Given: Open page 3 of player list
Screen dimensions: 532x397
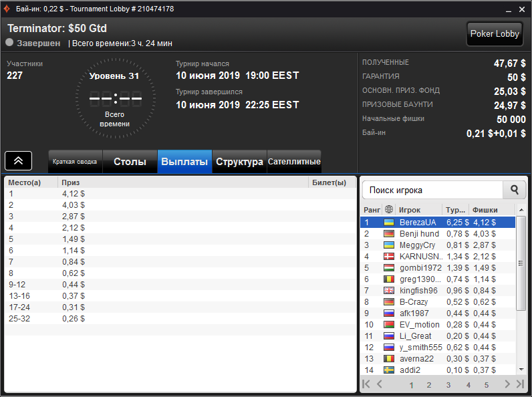Looking at the screenshot, I should click(448, 385).
